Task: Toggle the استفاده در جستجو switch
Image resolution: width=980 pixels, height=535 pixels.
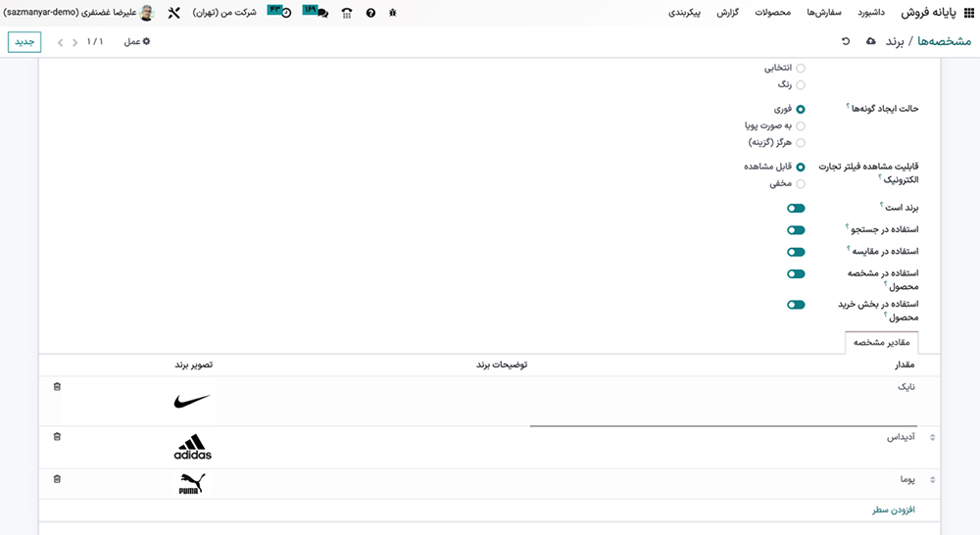Action: pos(796,230)
